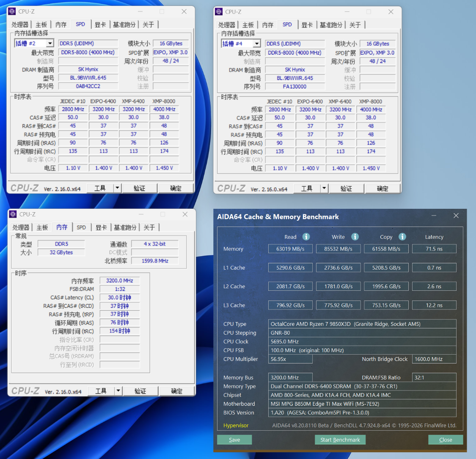This screenshot has height=459, width=476.
Task: Click the CPU-Z app icon in slot #2 window title
Action: pyautogui.click(x=12, y=11)
